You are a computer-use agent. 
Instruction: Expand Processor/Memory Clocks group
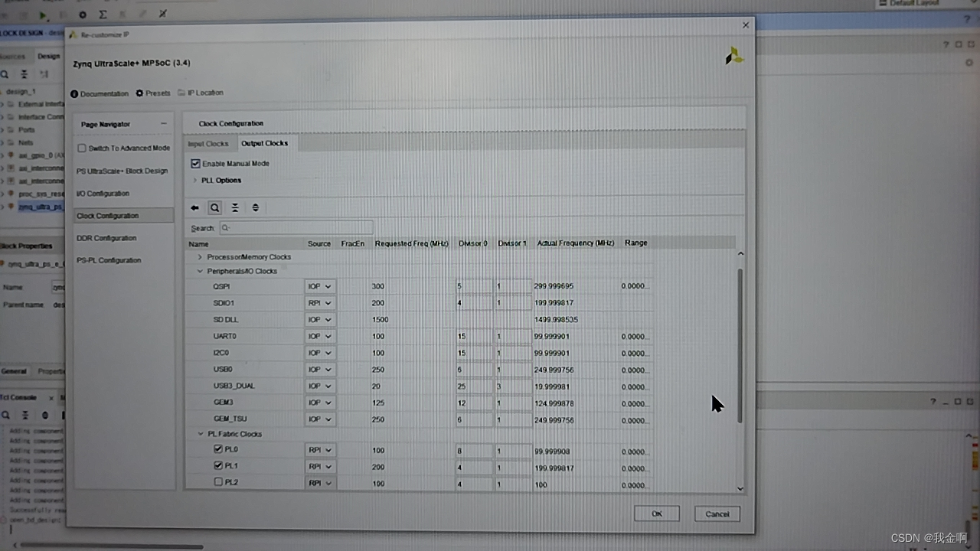[201, 257]
